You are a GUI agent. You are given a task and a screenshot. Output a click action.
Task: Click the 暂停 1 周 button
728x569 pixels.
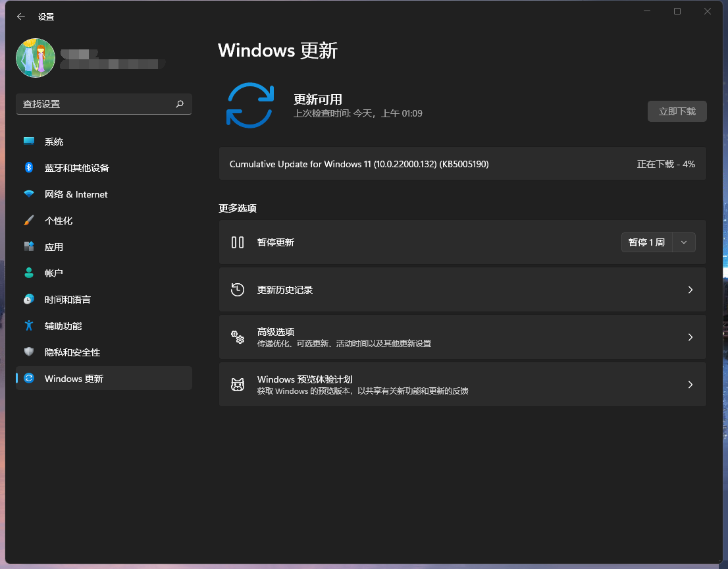pos(647,242)
